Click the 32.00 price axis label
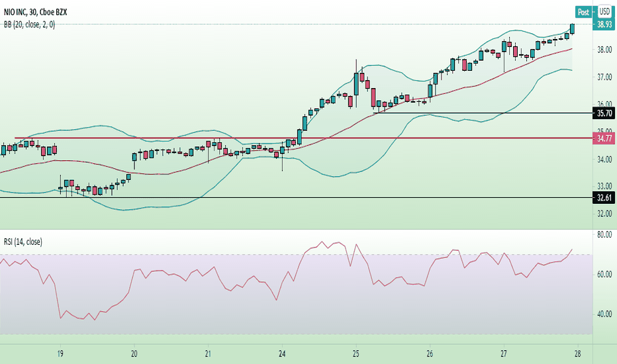617x364 pixels. [x=604, y=214]
